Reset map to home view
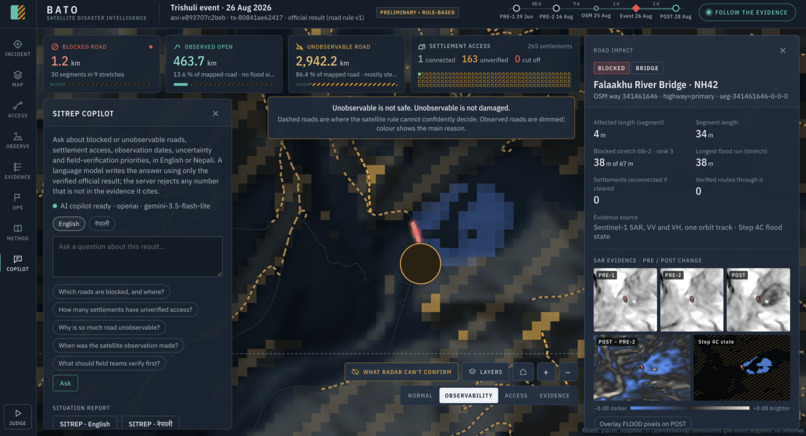Screen dimensions: 806x436 tap(523, 372)
